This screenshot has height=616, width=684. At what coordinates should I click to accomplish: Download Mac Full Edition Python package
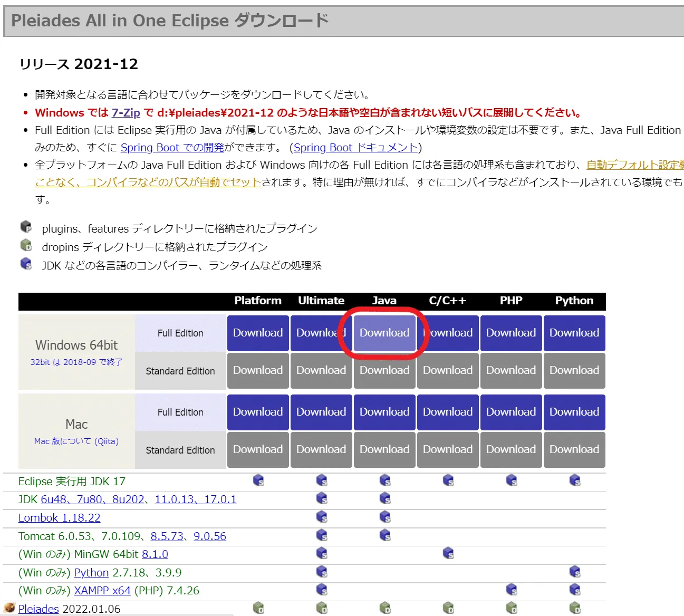coord(574,412)
